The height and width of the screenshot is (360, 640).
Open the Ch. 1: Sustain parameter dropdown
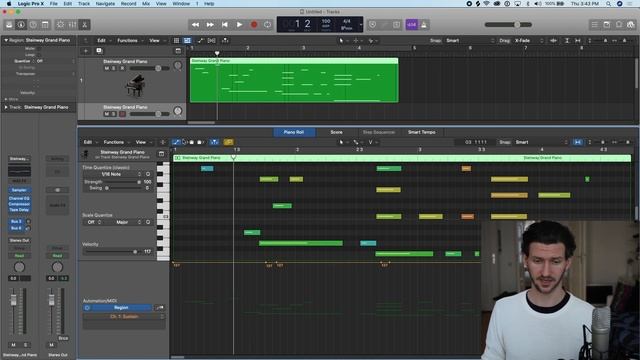(124, 317)
